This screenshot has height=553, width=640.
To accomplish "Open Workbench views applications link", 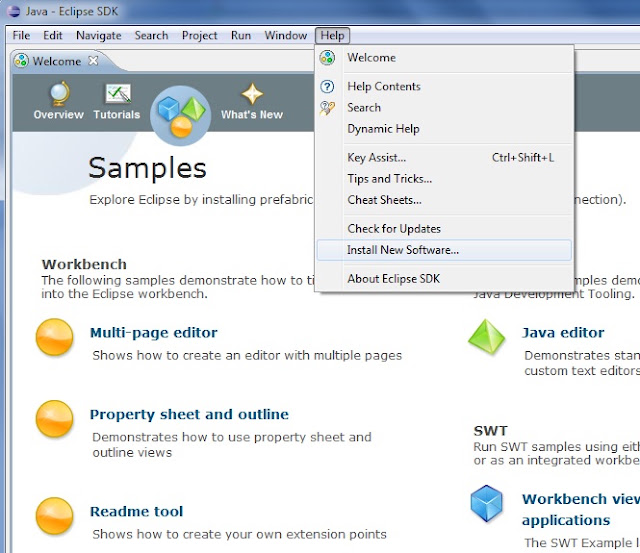I will click(x=581, y=509).
